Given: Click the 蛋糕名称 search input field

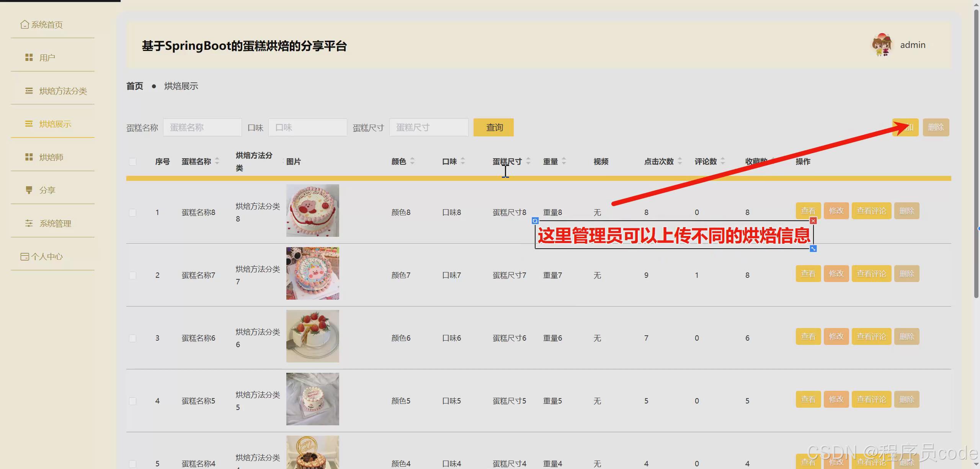Looking at the screenshot, I should point(202,127).
